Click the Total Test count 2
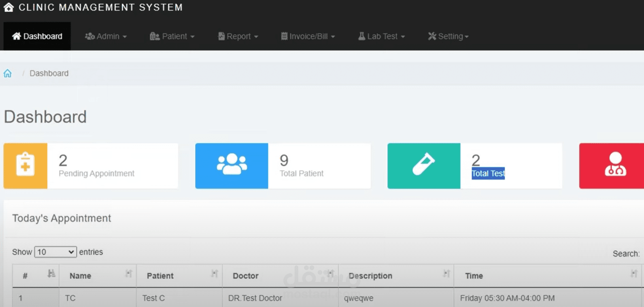Viewport: 644px width, 307px height. 476,160
